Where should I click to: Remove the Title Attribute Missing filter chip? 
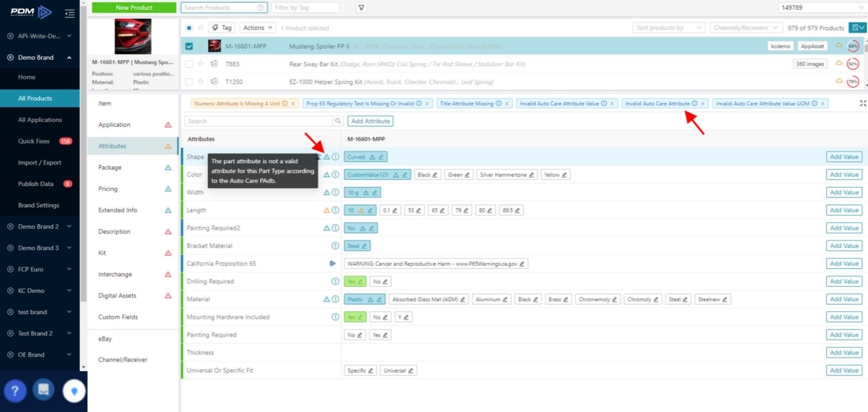point(507,104)
